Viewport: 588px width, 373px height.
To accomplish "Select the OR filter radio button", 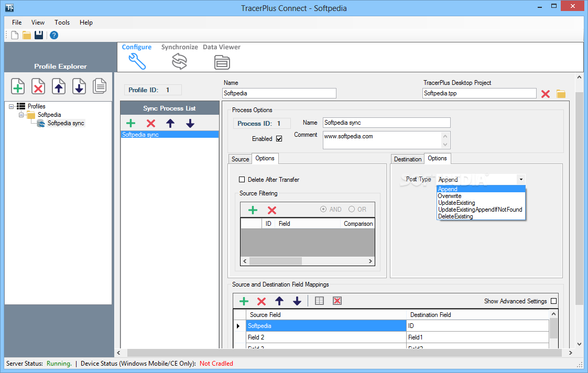I will tap(351, 209).
